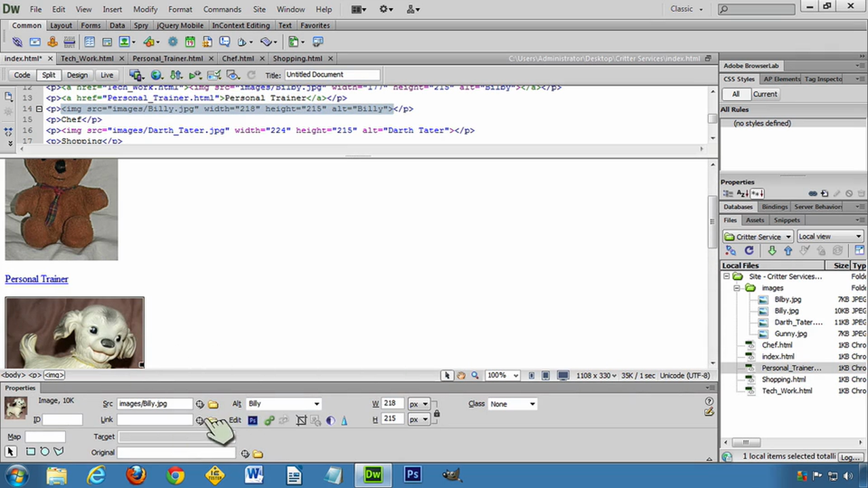Image resolution: width=868 pixels, height=488 pixels.
Task: Click Browse for File folder icon beside Link
Action: pyautogui.click(x=214, y=420)
